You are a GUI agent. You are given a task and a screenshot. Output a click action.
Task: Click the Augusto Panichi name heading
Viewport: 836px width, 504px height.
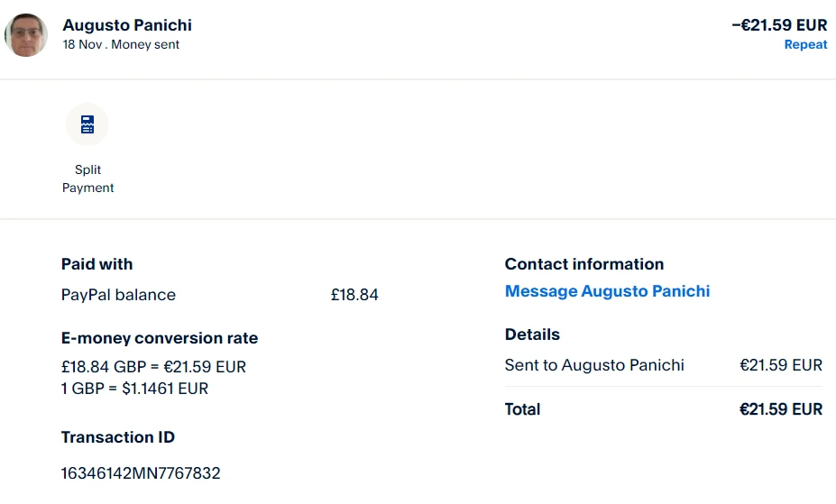click(127, 25)
